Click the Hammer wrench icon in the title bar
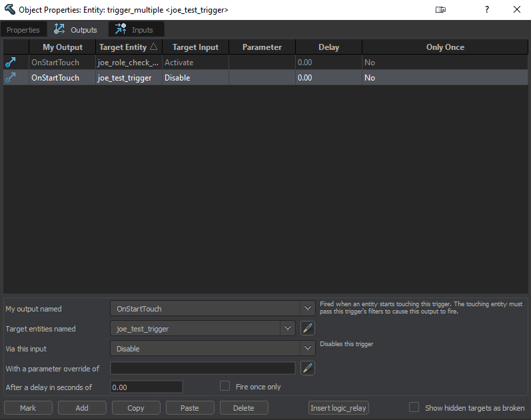Viewport: 531px width, 420px height. tap(9, 10)
